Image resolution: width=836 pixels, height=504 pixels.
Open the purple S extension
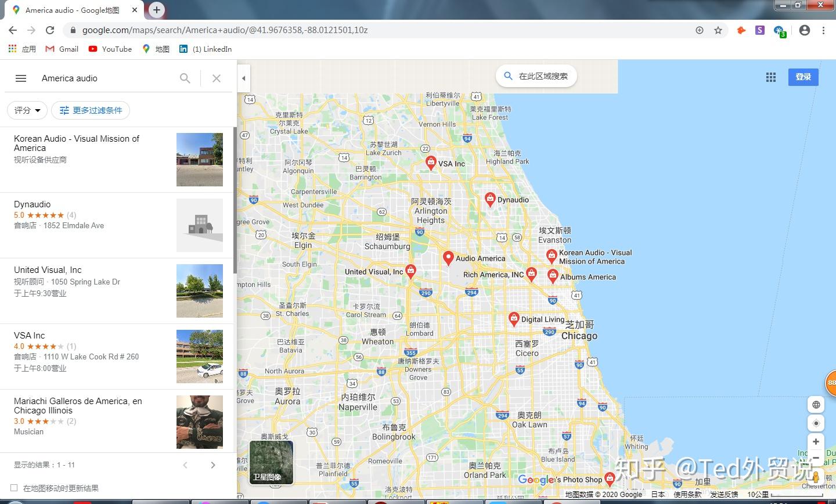[760, 30]
